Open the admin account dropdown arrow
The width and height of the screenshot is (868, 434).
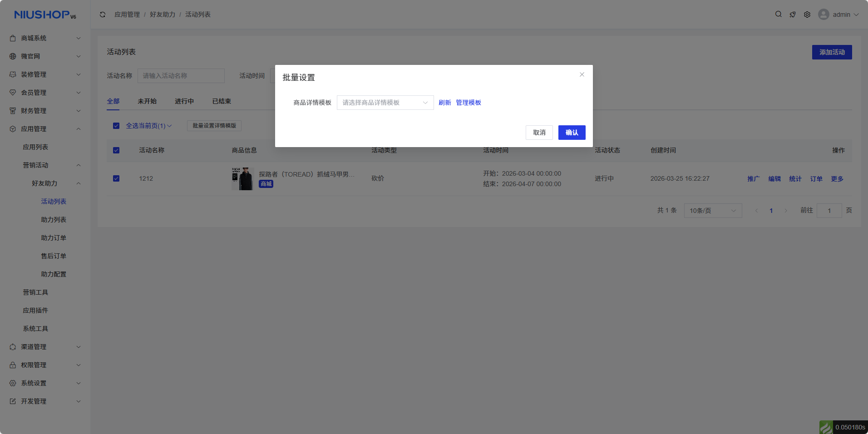pos(856,15)
